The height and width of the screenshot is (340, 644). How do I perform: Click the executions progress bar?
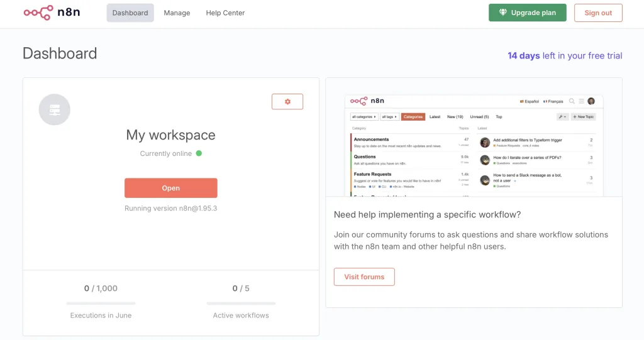click(x=101, y=303)
